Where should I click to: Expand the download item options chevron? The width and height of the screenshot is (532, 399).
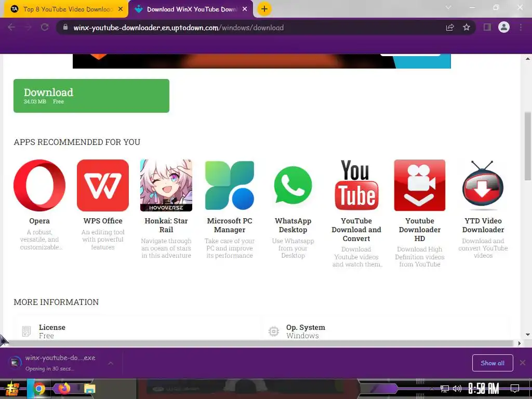pos(111,363)
